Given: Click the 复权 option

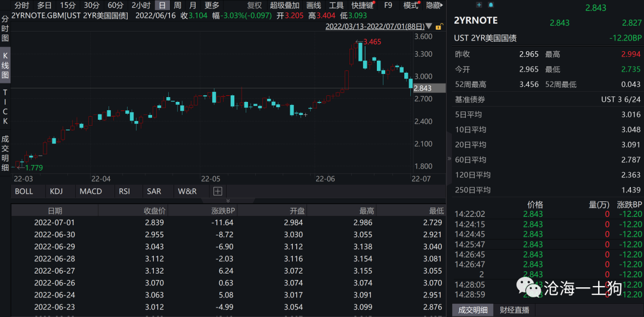Looking at the screenshot, I should point(255,5).
